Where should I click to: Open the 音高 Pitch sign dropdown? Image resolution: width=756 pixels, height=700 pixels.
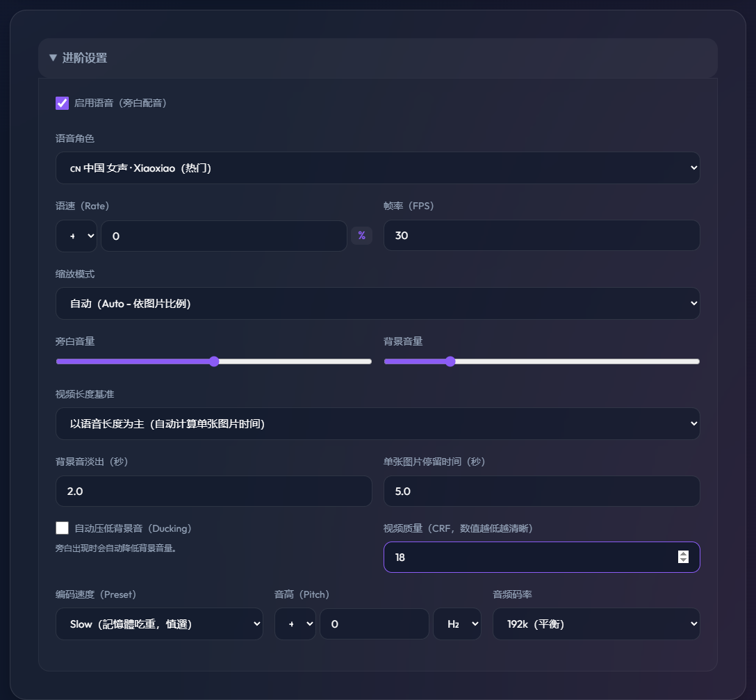click(x=295, y=624)
